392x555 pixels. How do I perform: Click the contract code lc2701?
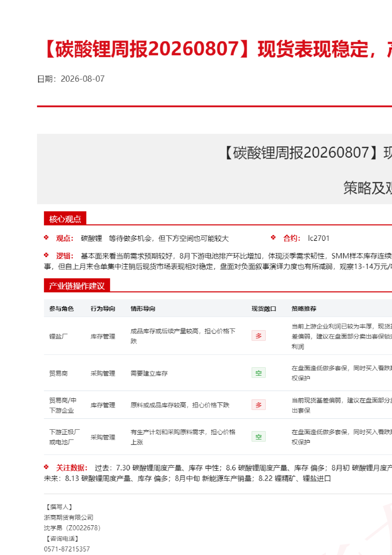tap(318, 239)
